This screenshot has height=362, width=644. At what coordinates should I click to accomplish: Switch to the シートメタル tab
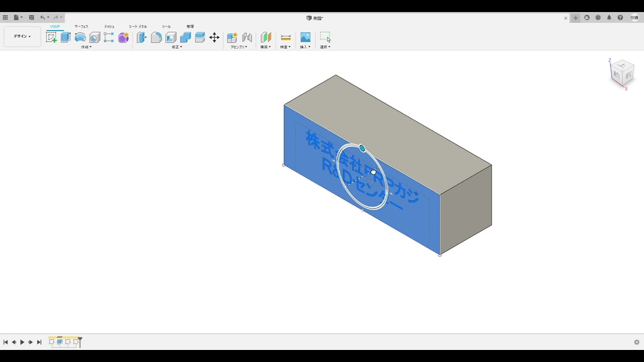(x=138, y=26)
